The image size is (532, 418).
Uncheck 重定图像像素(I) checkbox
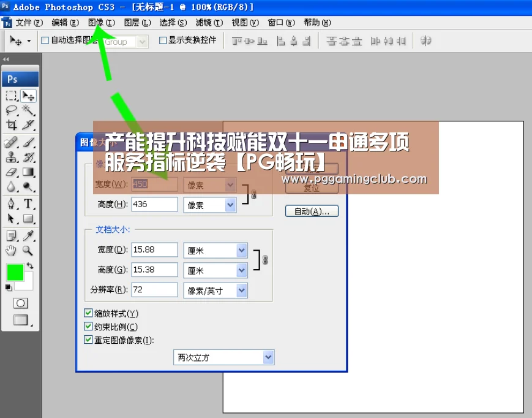point(88,340)
